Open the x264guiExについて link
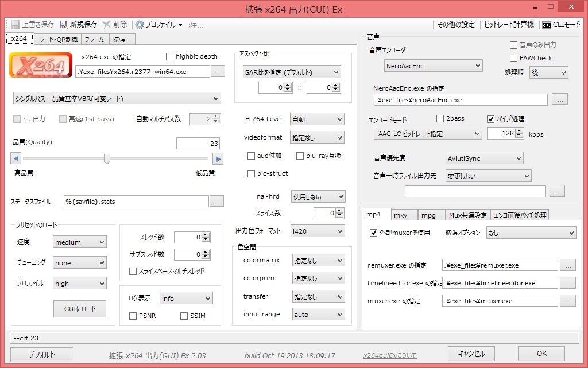 point(390,355)
